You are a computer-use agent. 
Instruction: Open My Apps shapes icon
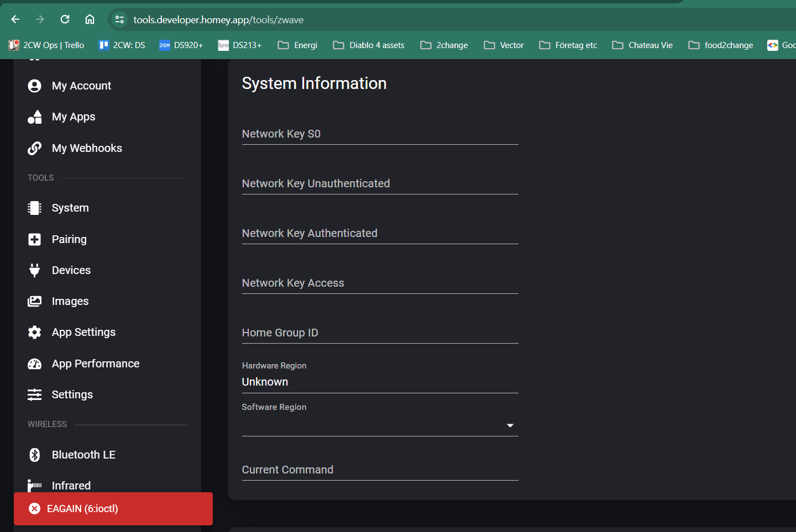(34, 117)
